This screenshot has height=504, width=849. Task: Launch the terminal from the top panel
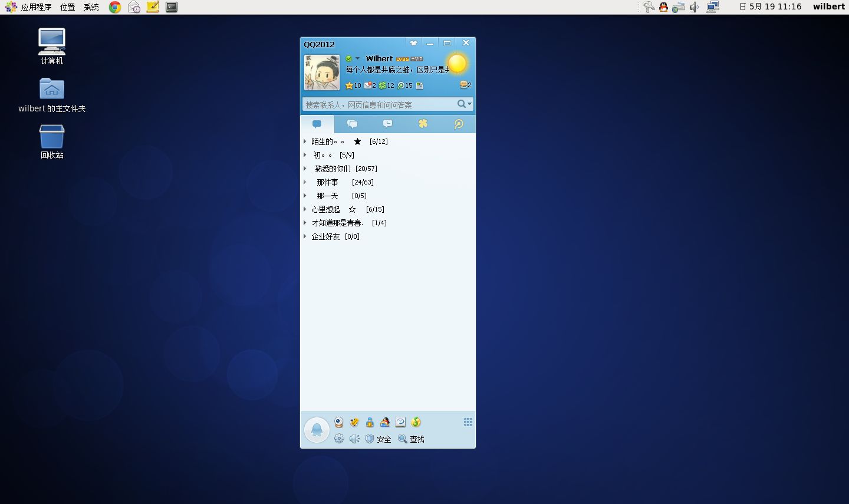click(x=172, y=7)
